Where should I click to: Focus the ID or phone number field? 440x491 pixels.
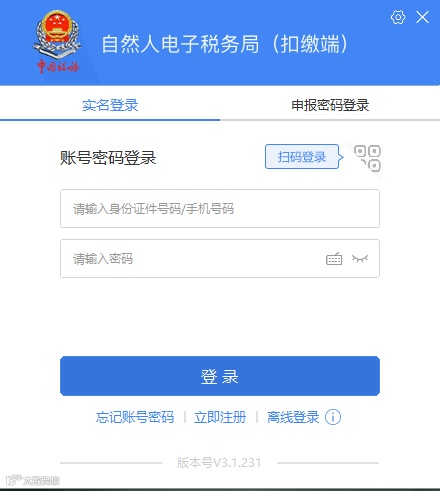(x=220, y=209)
